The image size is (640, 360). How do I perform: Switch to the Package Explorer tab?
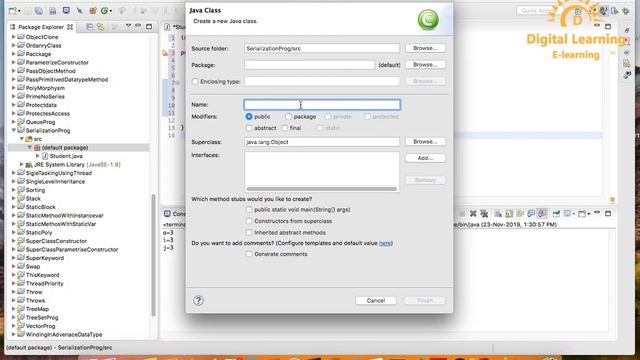click(41, 27)
